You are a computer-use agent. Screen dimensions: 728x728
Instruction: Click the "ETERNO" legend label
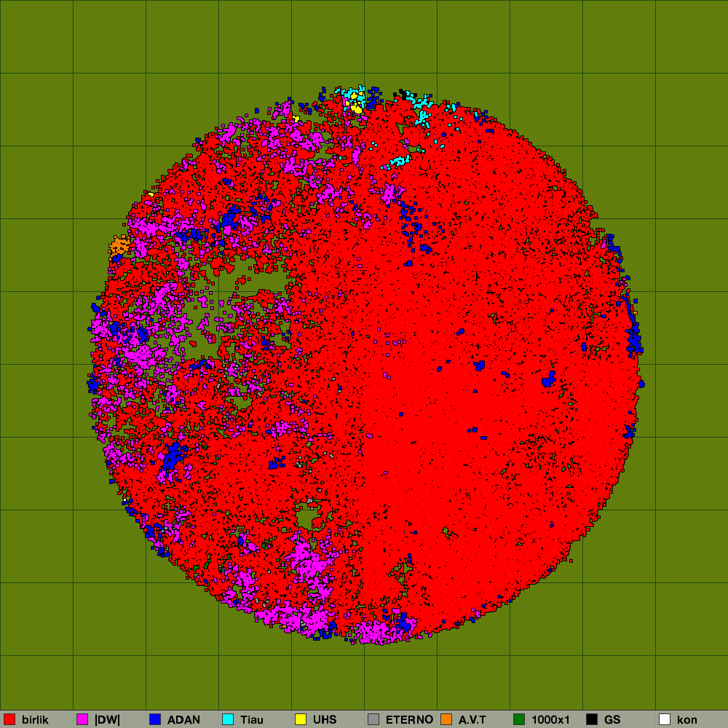[x=409, y=720]
